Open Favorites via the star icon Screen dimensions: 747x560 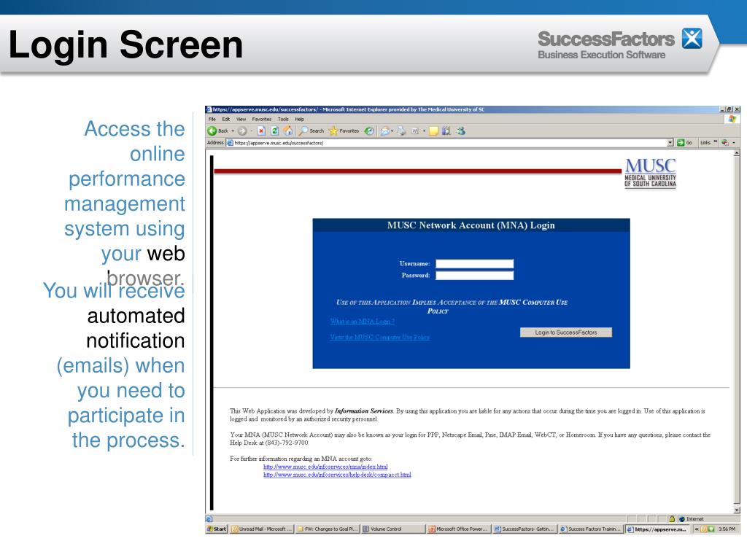click(x=333, y=131)
